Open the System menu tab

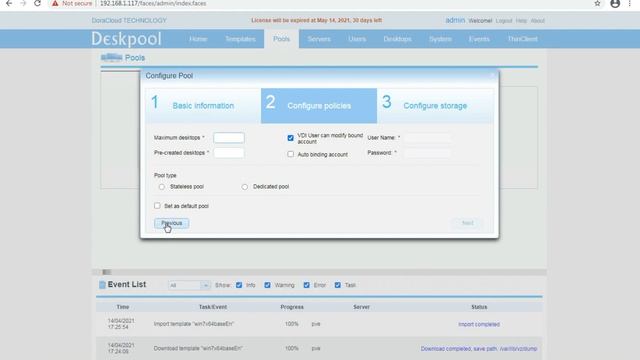pos(440,39)
